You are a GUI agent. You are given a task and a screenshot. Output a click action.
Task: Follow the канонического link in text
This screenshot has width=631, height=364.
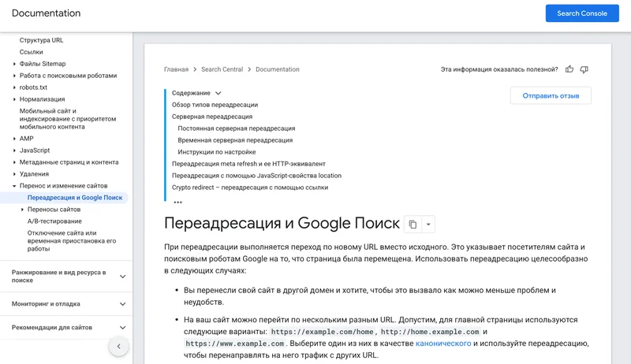click(x=443, y=343)
